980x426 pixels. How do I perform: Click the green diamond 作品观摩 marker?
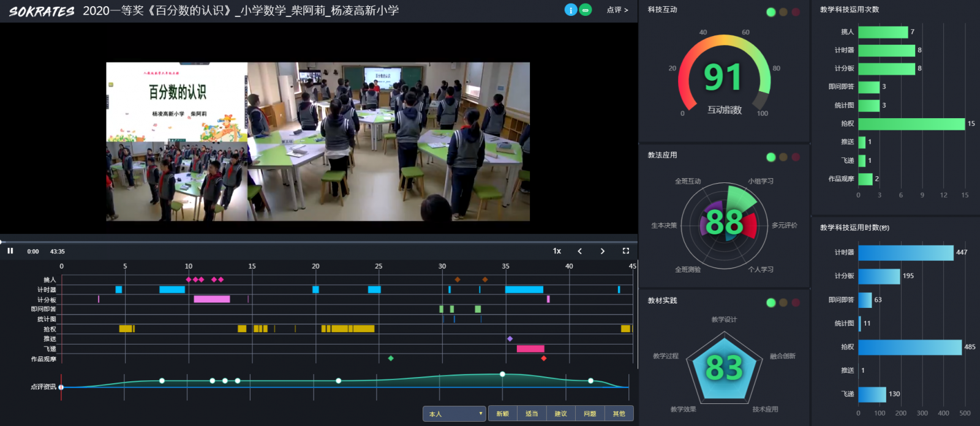click(391, 358)
